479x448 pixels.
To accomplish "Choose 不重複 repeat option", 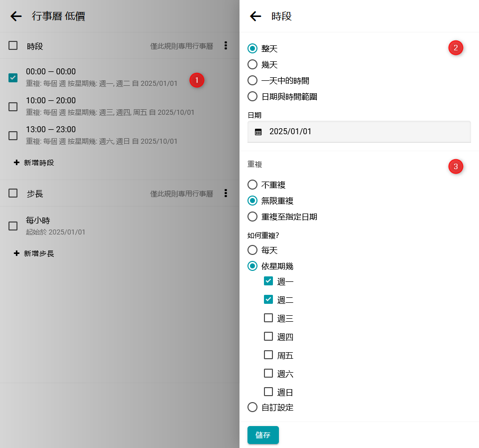I will [x=252, y=185].
